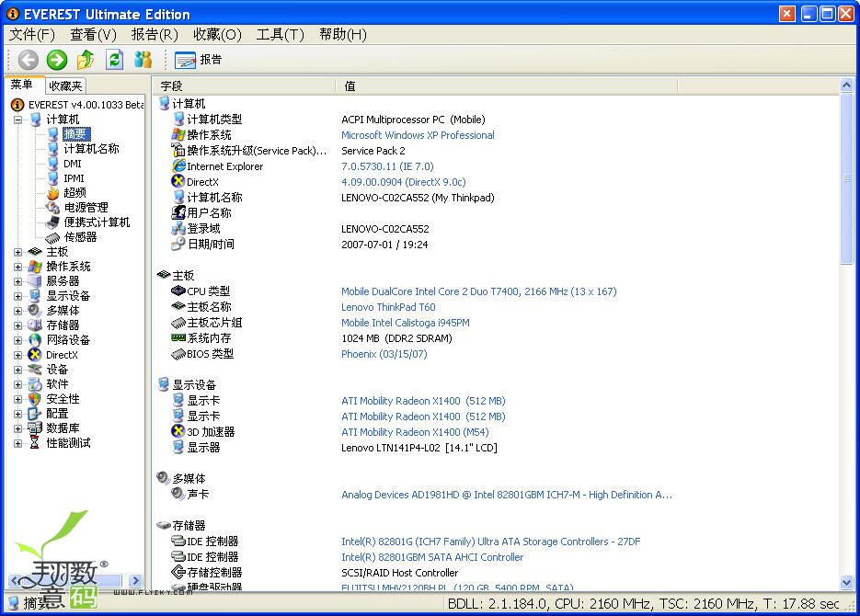This screenshot has width=860, height=616.
Task: Click the 超频 flame icon
Action: coord(52,193)
